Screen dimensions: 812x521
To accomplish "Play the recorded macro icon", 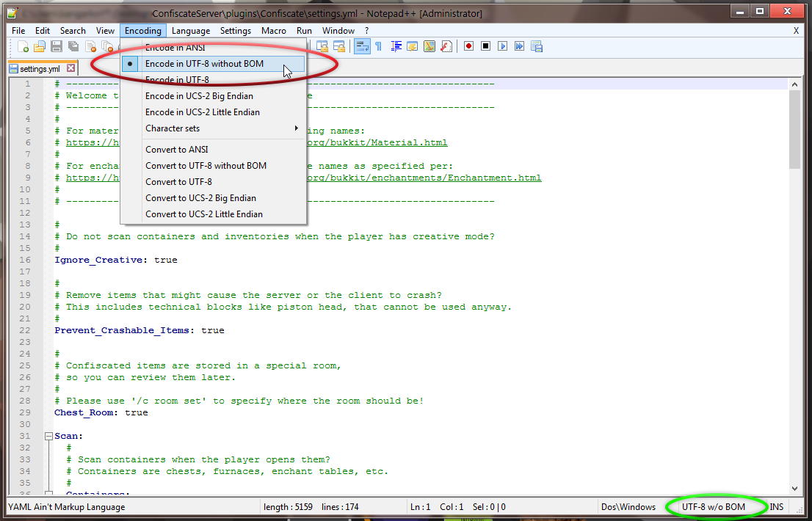I will pyautogui.click(x=502, y=45).
